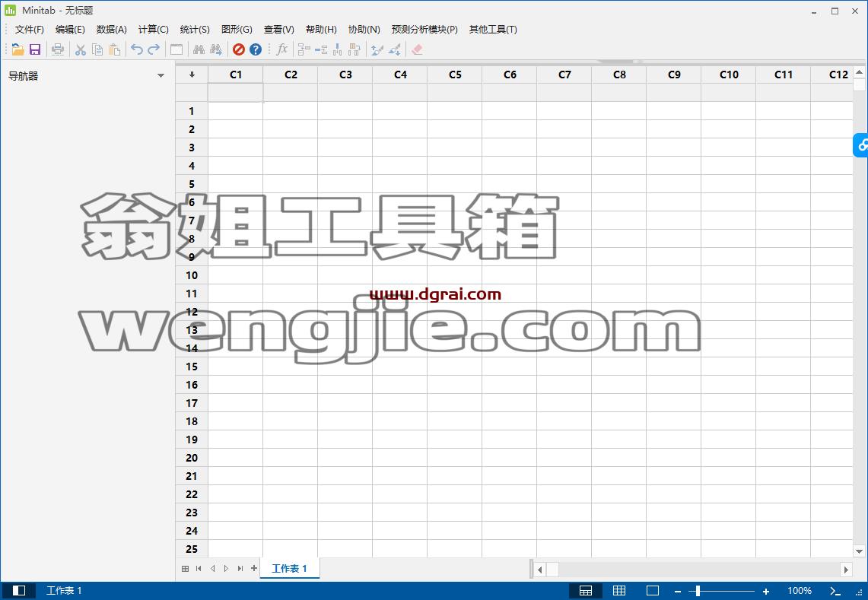
Task: Select column header C5
Action: [455, 75]
